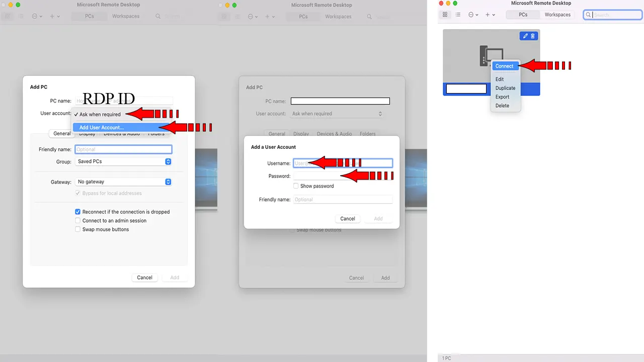This screenshot has height=362, width=644.
Task: Open the Gateway dropdown showing No gateway
Action: 123,182
